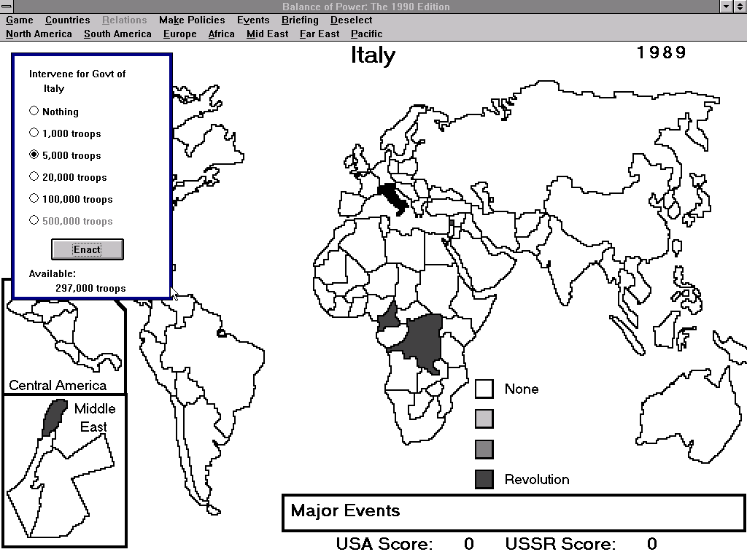Click the dark Revolution legend swatch
The width and height of the screenshot is (747, 560).
point(484,480)
